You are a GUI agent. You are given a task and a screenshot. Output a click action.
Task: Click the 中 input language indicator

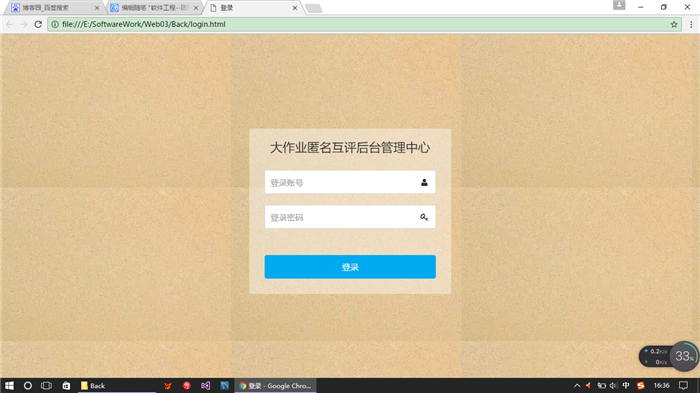click(x=626, y=385)
